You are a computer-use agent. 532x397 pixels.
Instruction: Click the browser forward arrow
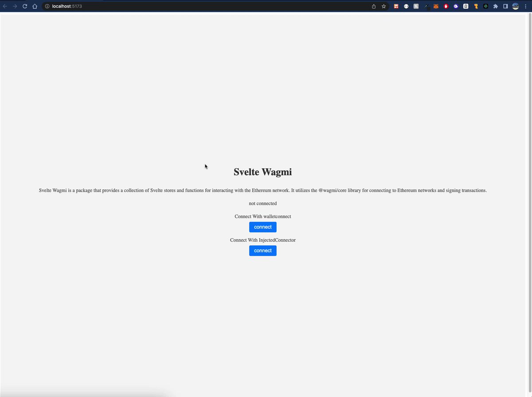click(15, 6)
